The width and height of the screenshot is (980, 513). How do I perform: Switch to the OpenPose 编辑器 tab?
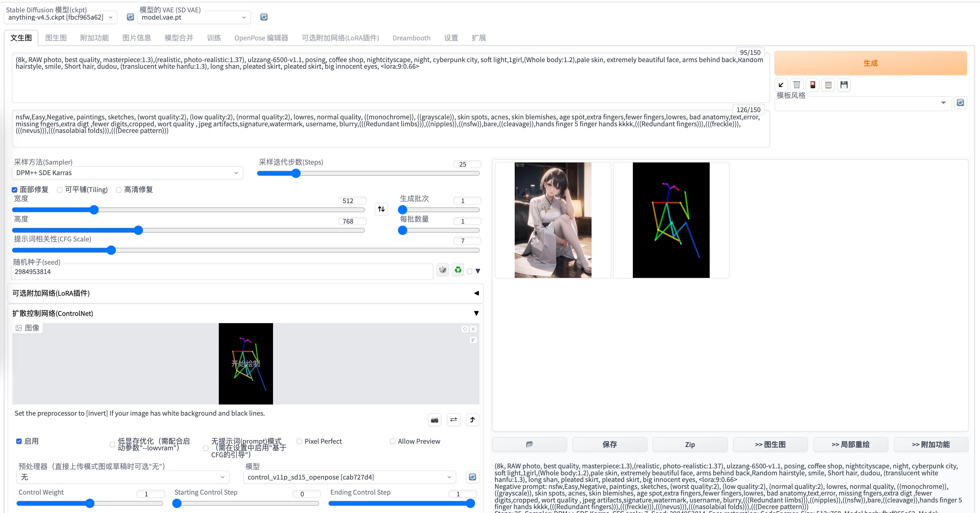pyautogui.click(x=261, y=38)
